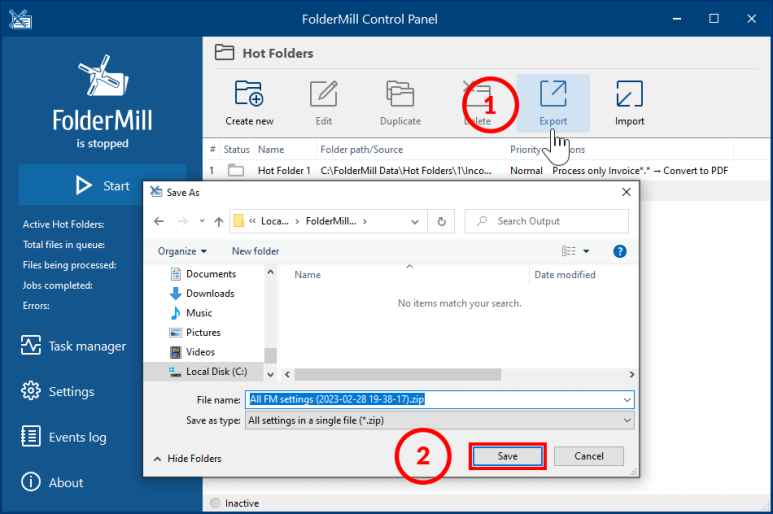Click the Search Output field
Screen dimensions: 773x514
click(x=555, y=221)
